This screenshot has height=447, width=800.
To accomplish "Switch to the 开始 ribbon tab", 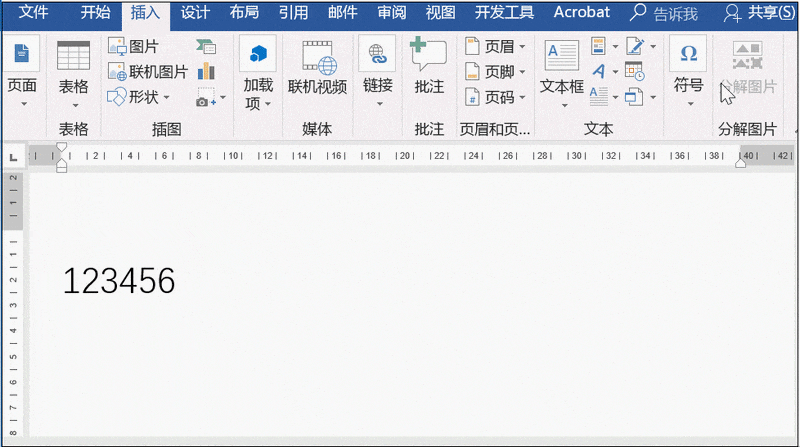I will tap(95, 12).
